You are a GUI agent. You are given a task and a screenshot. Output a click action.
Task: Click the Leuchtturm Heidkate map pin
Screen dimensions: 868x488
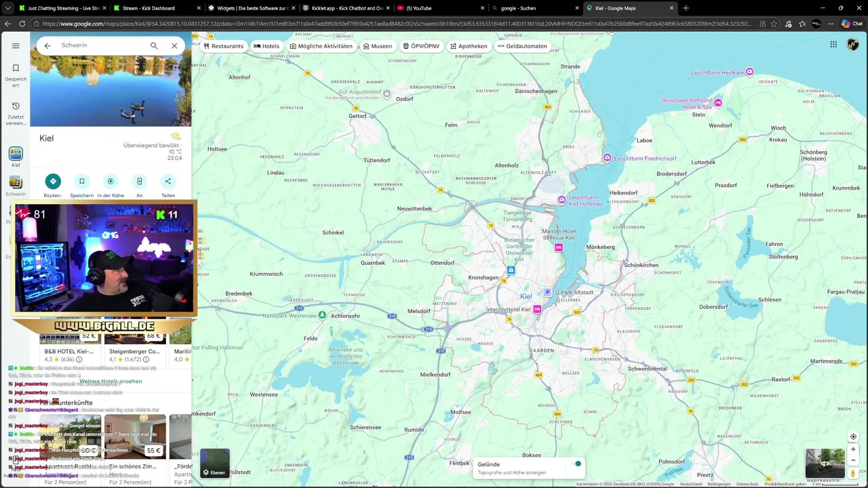coord(749,72)
